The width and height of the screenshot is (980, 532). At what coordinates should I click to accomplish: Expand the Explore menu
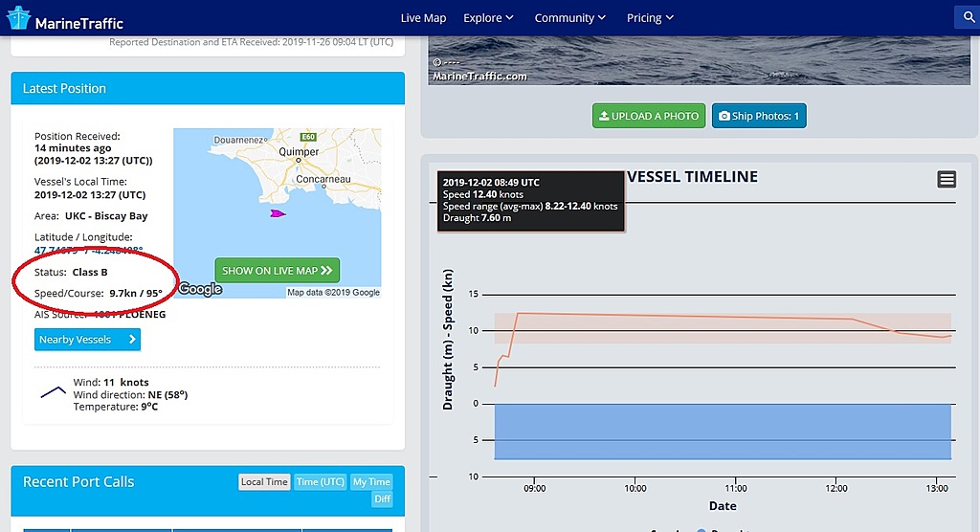[488, 18]
